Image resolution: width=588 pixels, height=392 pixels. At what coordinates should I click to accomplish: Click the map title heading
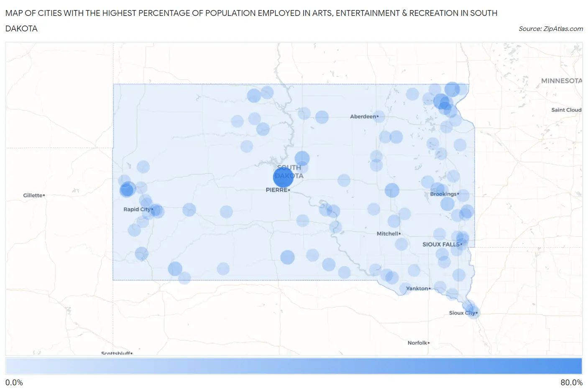tap(251, 21)
